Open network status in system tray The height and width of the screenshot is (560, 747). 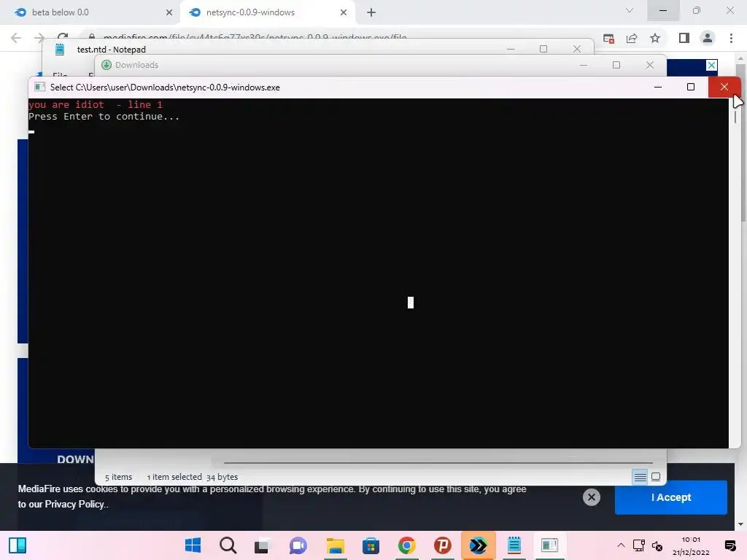(x=639, y=545)
